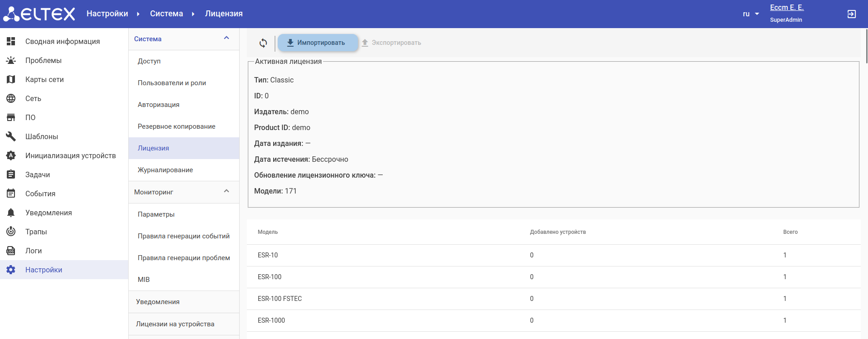Click the Traps icon in the sidebar
The width and height of the screenshot is (868, 339).
click(11, 232)
